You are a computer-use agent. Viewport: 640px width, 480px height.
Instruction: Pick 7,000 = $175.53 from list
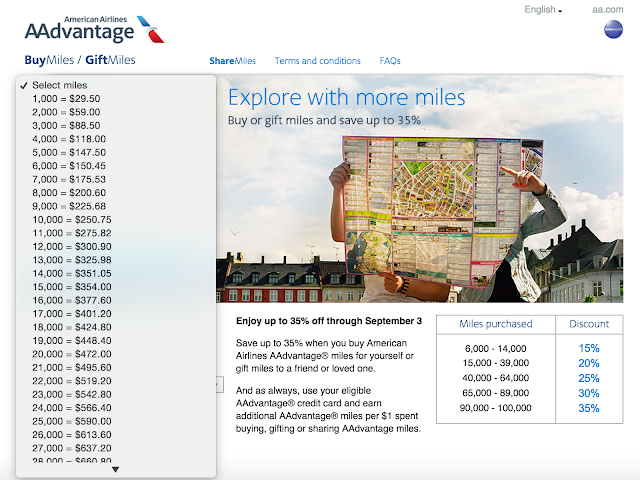(116, 180)
